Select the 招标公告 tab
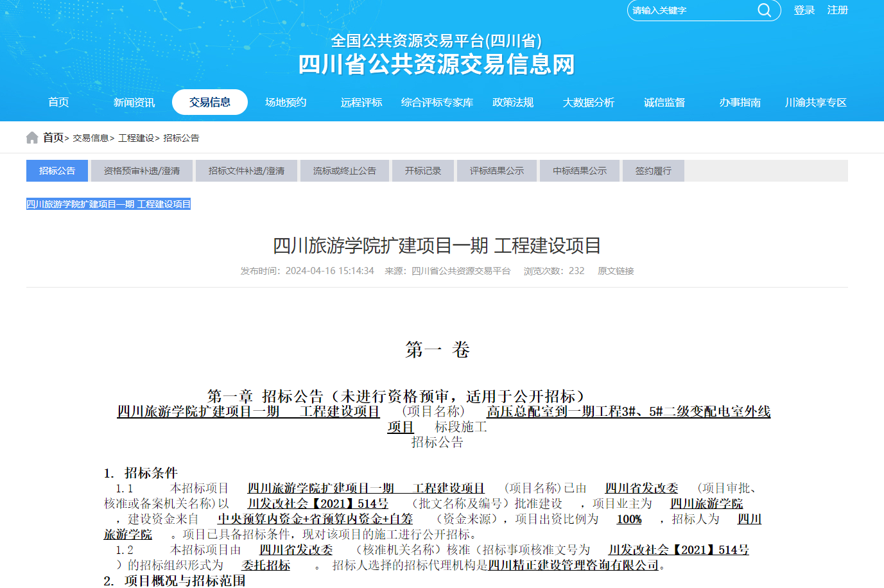 (57, 171)
